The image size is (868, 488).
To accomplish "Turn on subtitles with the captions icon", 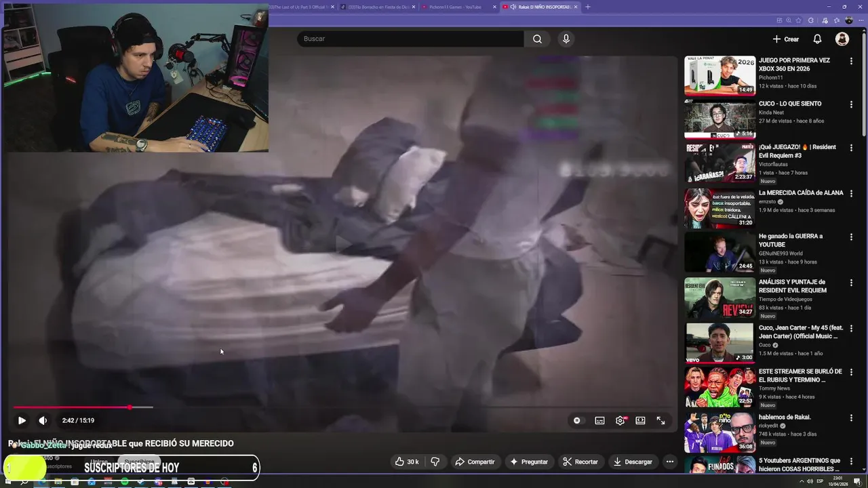I will click(599, 420).
